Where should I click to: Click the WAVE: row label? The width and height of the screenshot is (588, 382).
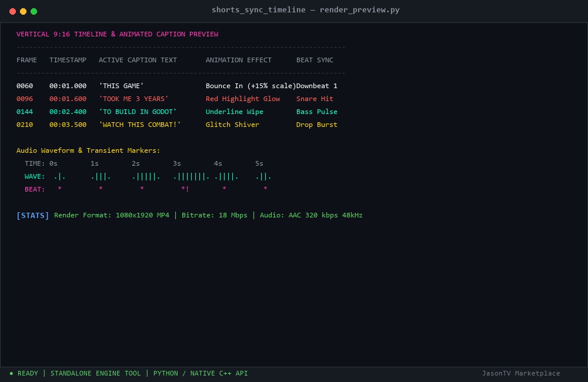pyautogui.click(x=35, y=176)
